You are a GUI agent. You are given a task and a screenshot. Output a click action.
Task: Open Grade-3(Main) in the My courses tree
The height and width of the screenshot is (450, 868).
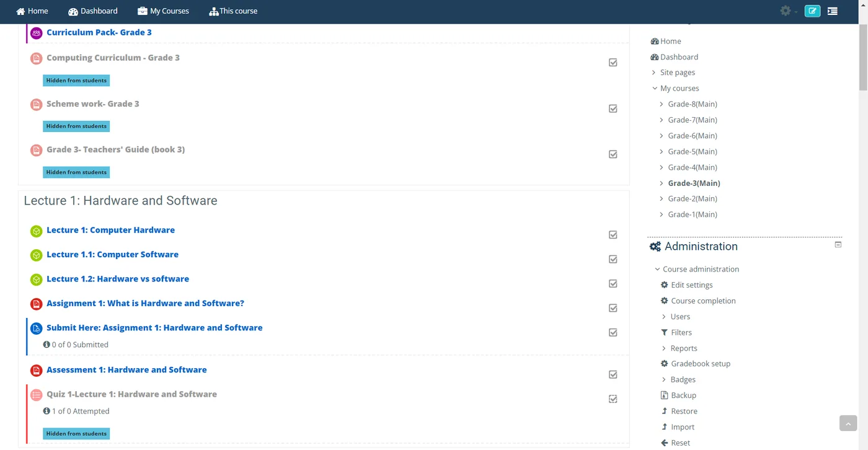[694, 183]
